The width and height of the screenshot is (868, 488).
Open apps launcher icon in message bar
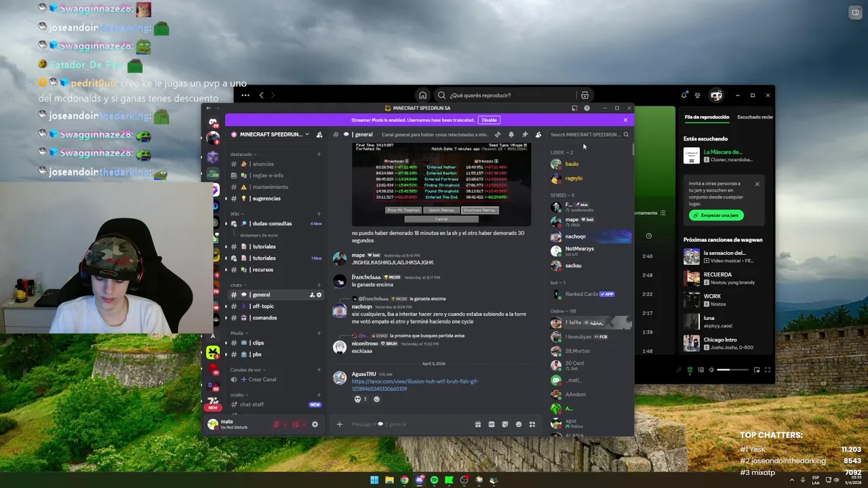532,424
